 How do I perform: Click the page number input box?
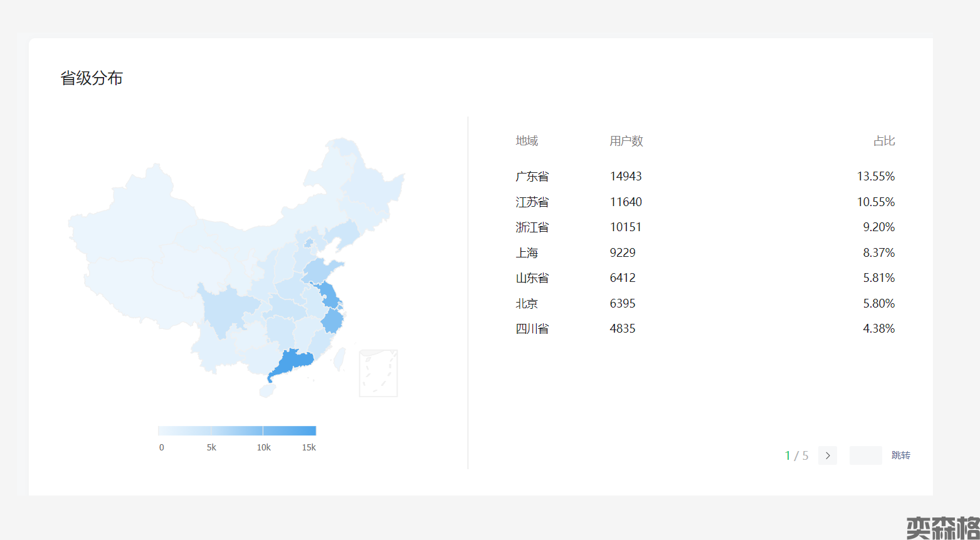[x=865, y=455]
